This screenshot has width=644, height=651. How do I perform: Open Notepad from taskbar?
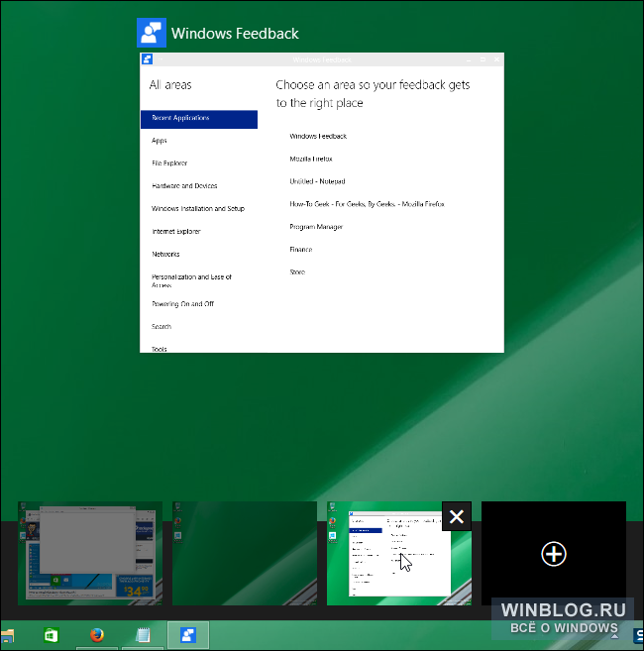143,635
